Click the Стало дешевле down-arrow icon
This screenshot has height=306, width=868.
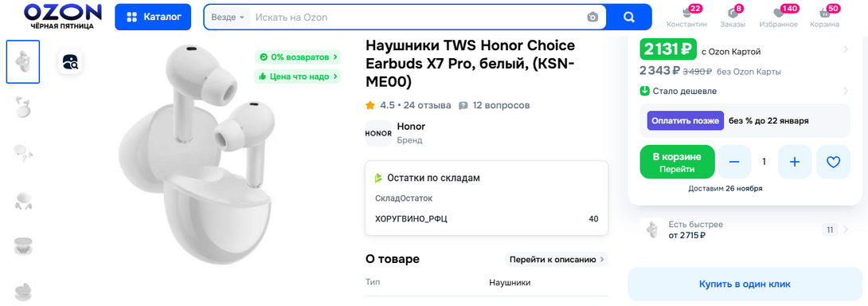pos(644,91)
